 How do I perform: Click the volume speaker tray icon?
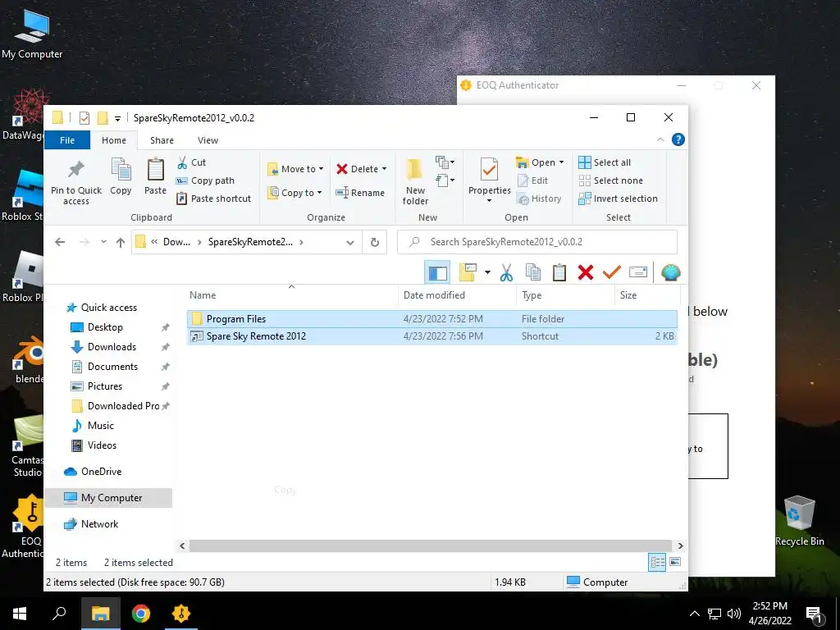[734, 614]
